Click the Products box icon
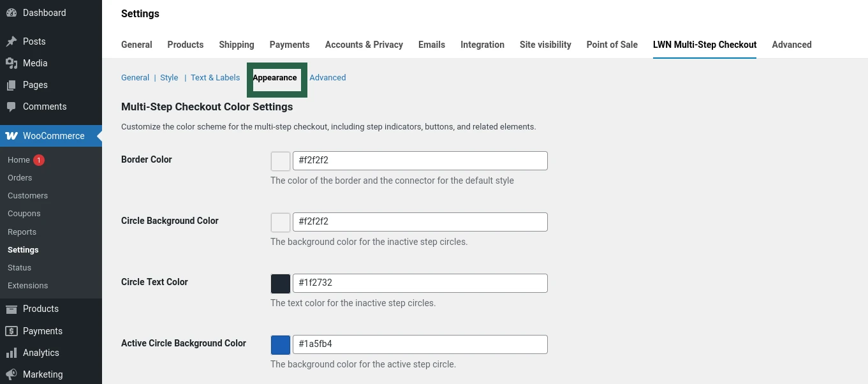 coord(11,309)
